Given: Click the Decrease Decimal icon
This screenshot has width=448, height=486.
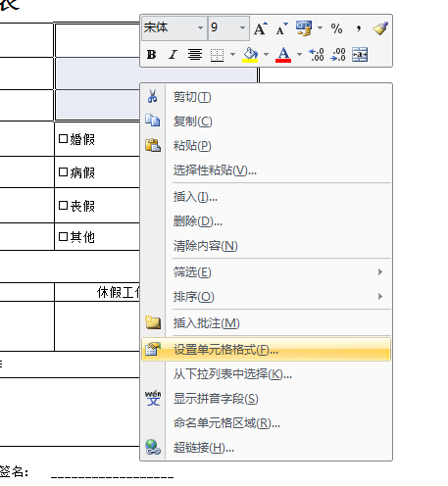Looking at the screenshot, I should click(x=338, y=55).
